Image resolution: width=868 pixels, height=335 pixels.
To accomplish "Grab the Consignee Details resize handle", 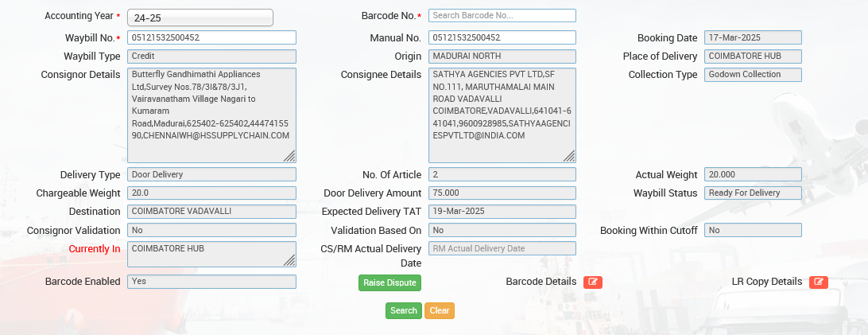I will pos(569,156).
